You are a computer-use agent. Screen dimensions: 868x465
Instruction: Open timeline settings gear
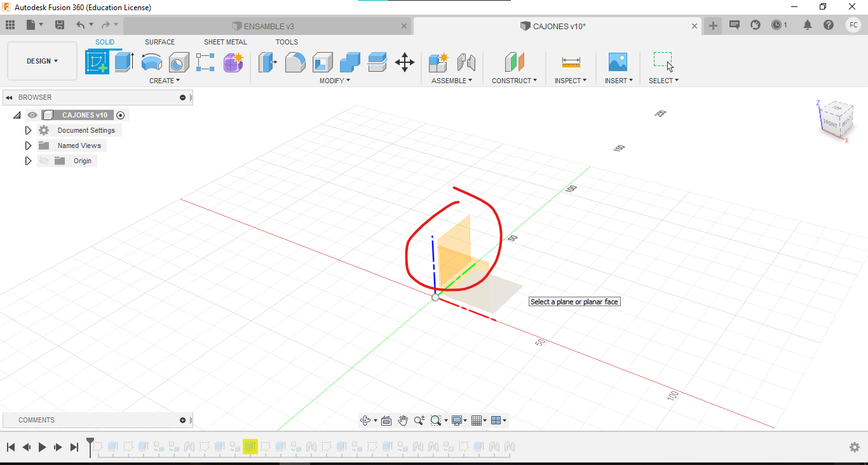(x=855, y=447)
